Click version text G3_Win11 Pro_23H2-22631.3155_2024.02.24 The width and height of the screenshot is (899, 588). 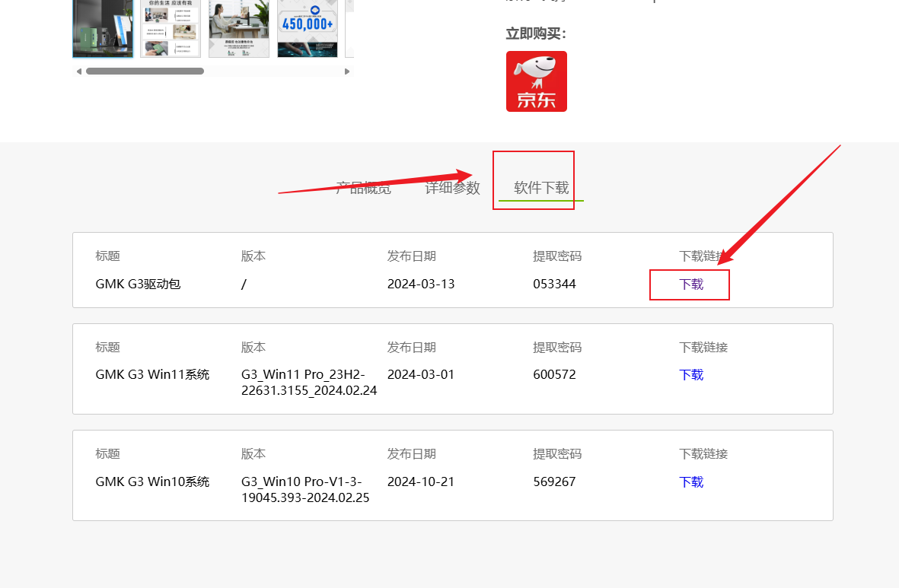coord(309,383)
